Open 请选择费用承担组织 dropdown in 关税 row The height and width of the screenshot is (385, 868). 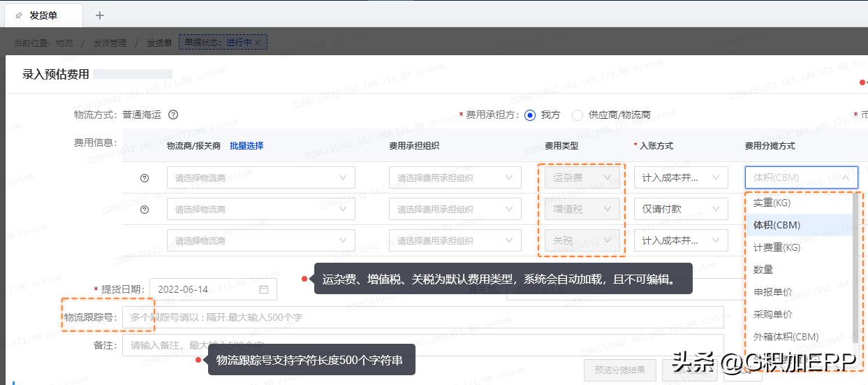tap(455, 240)
